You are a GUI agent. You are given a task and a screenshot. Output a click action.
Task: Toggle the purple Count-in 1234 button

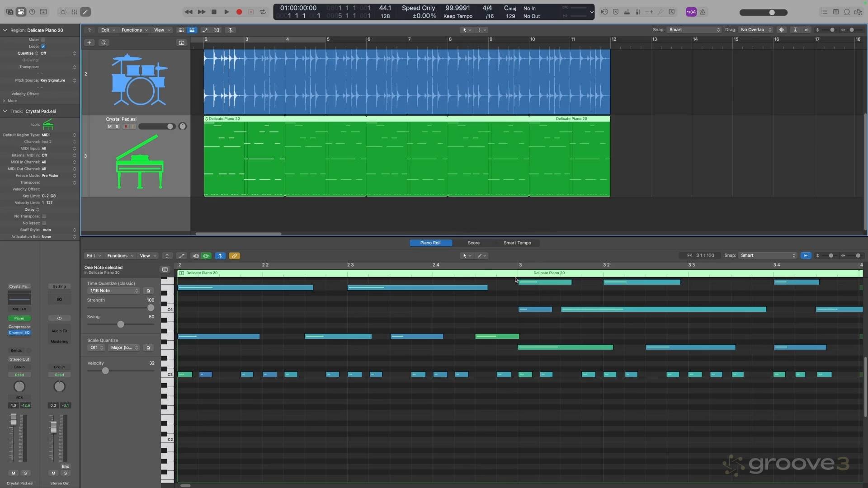[691, 12]
